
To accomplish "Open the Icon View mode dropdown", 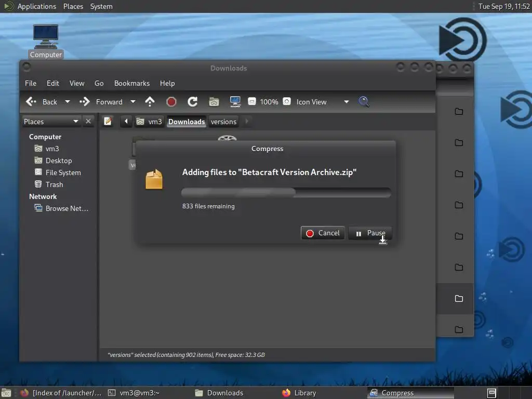I will pyautogui.click(x=322, y=102).
